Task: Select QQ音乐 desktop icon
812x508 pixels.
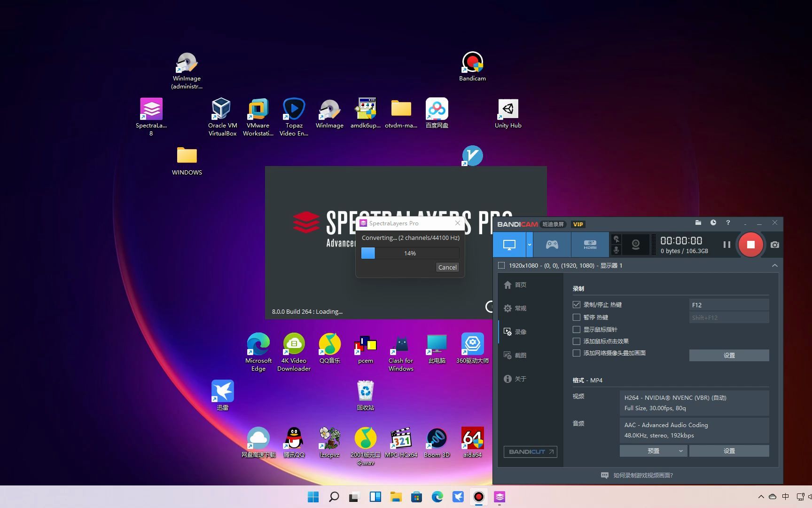Action: (329, 349)
